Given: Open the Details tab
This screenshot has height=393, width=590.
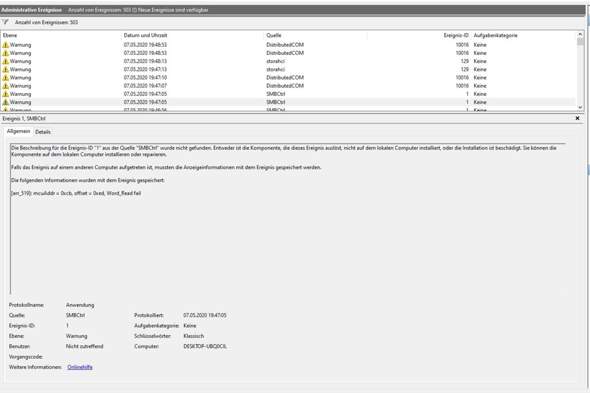Looking at the screenshot, I should (x=43, y=132).
